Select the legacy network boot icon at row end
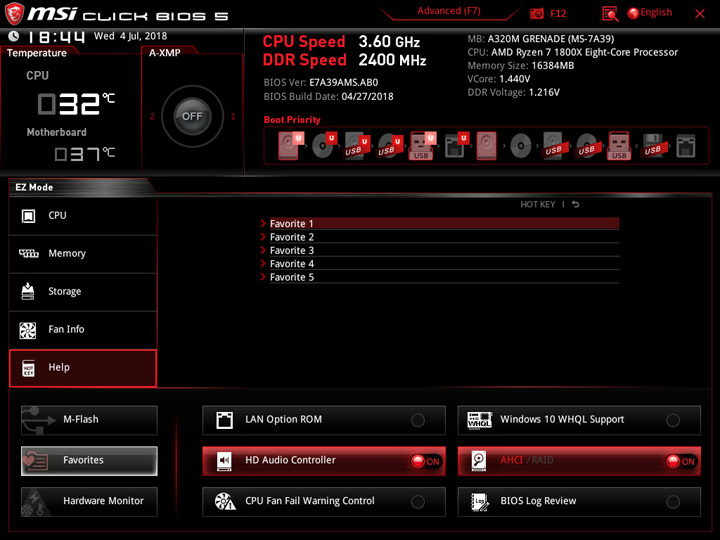Viewport: 720px width, 540px height. pyautogui.click(x=686, y=146)
